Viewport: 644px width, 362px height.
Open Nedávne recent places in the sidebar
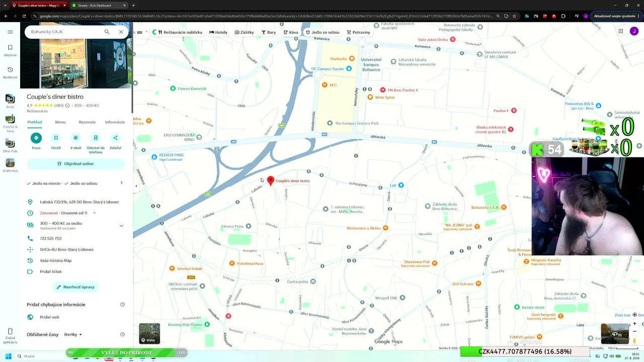pos(10,72)
